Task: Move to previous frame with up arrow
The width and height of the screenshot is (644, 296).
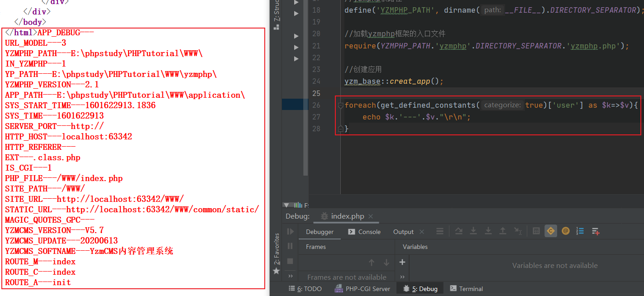Action: tap(372, 262)
